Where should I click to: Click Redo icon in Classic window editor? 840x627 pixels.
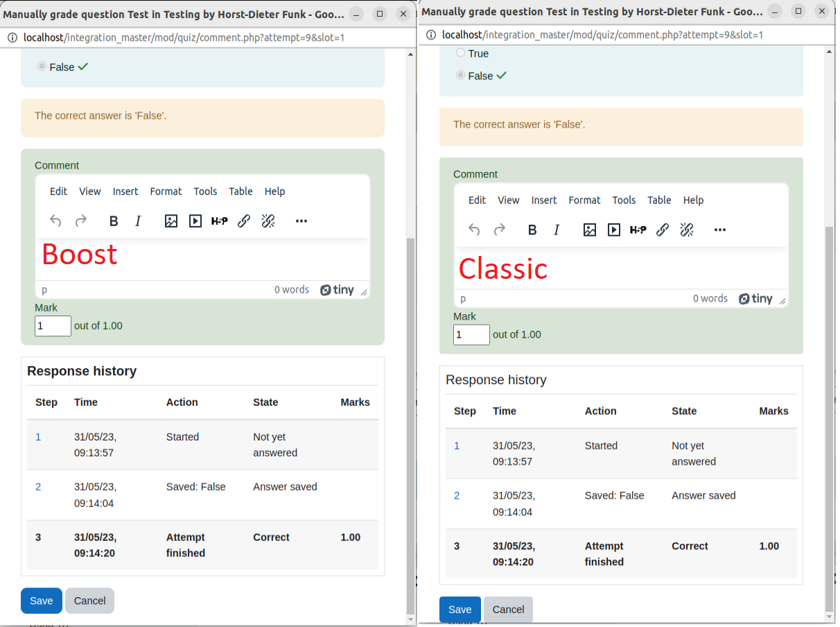click(x=500, y=230)
